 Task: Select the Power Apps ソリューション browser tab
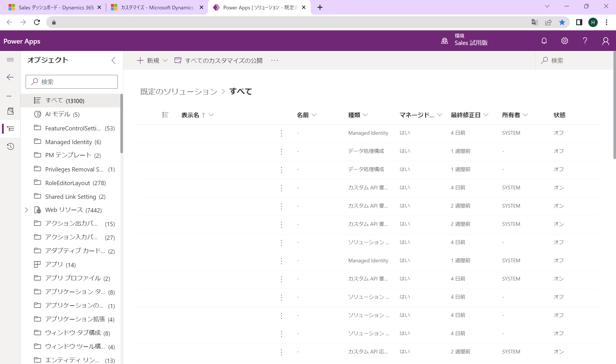pyautogui.click(x=259, y=7)
